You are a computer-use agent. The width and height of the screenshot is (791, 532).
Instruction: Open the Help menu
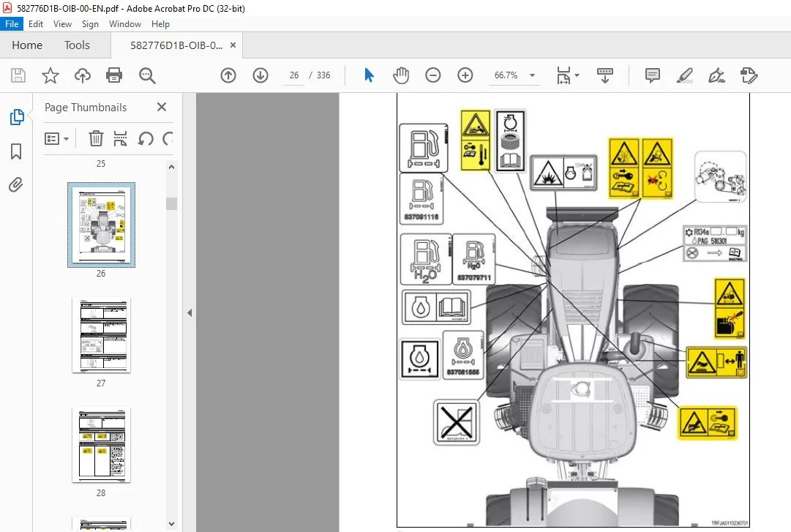tap(160, 23)
